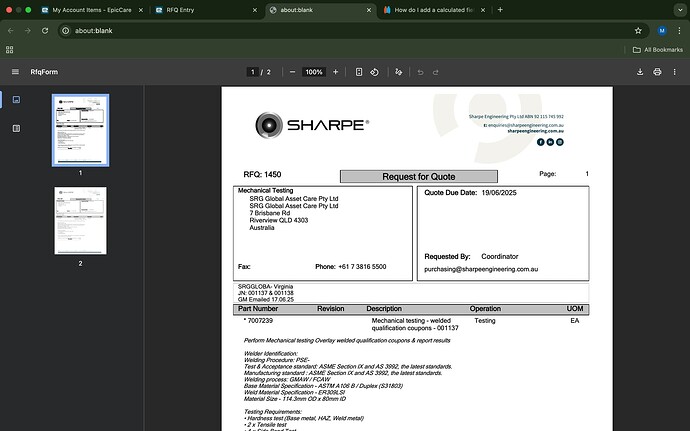The width and height of the screenshot is (690, 431).
Task: Select page 2 thumbnail
Action: [81, 221]
